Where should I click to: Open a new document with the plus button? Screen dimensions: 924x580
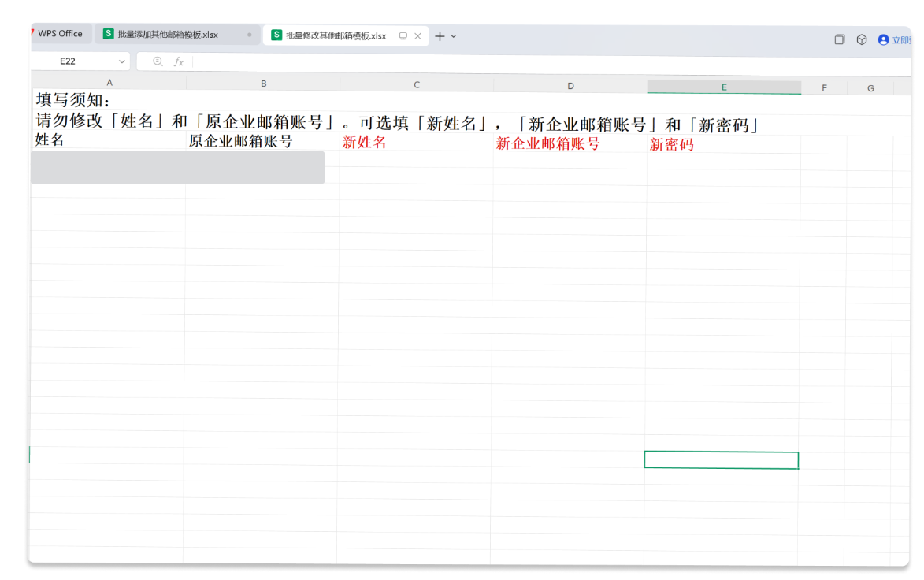(x=438, y=36)
